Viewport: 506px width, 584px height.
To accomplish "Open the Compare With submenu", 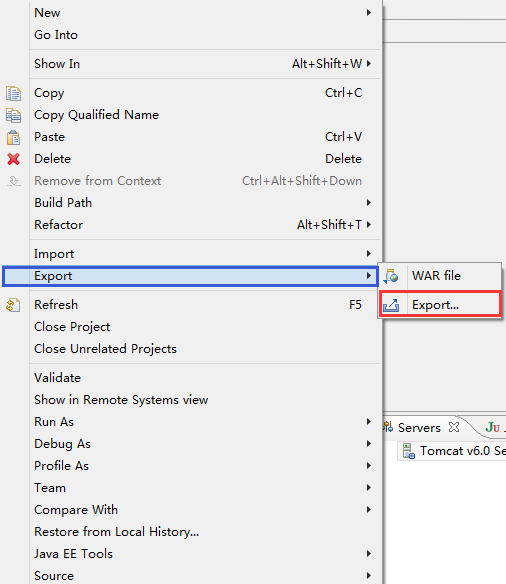I will coord(205,510).
